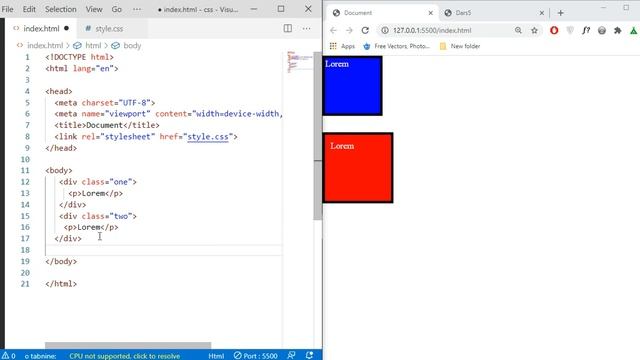Maximize the VS Code window
The width and height of the screenshot is (640, 360).
pos(281,9)
